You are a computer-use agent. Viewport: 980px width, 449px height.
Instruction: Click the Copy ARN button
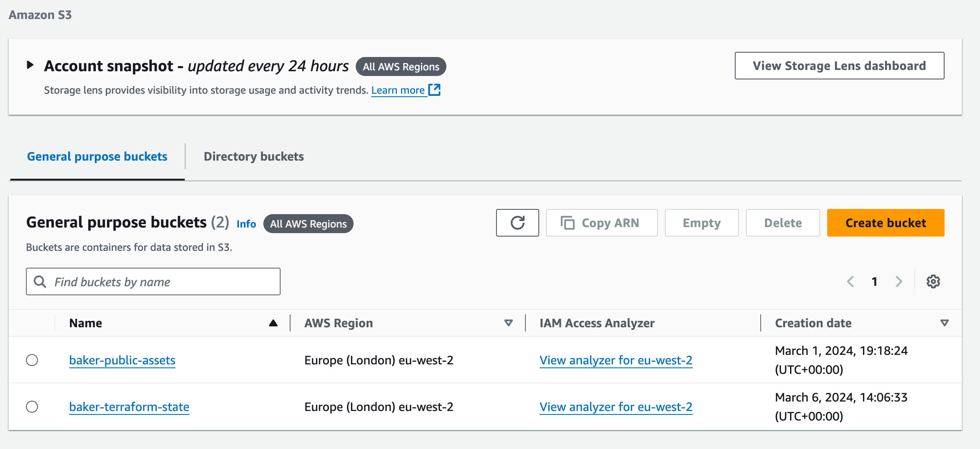[601, 223]
